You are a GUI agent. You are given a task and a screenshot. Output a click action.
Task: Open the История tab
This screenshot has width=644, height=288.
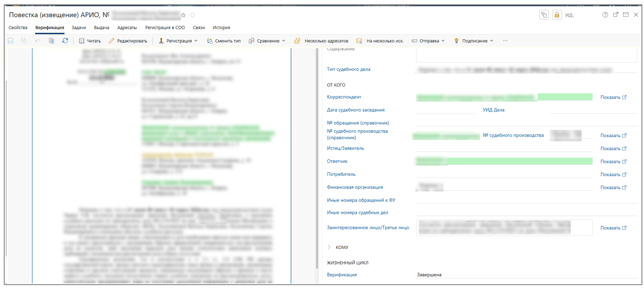pos(221,27)
